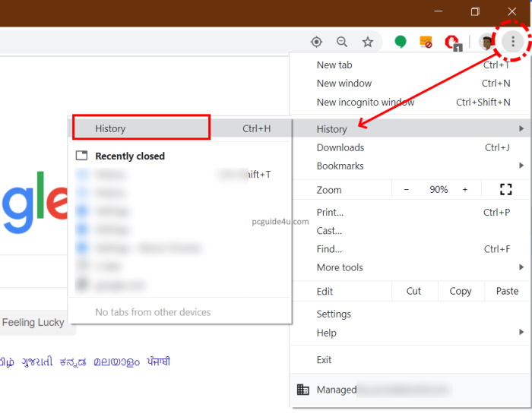Expand the More tools submenu

521,267
